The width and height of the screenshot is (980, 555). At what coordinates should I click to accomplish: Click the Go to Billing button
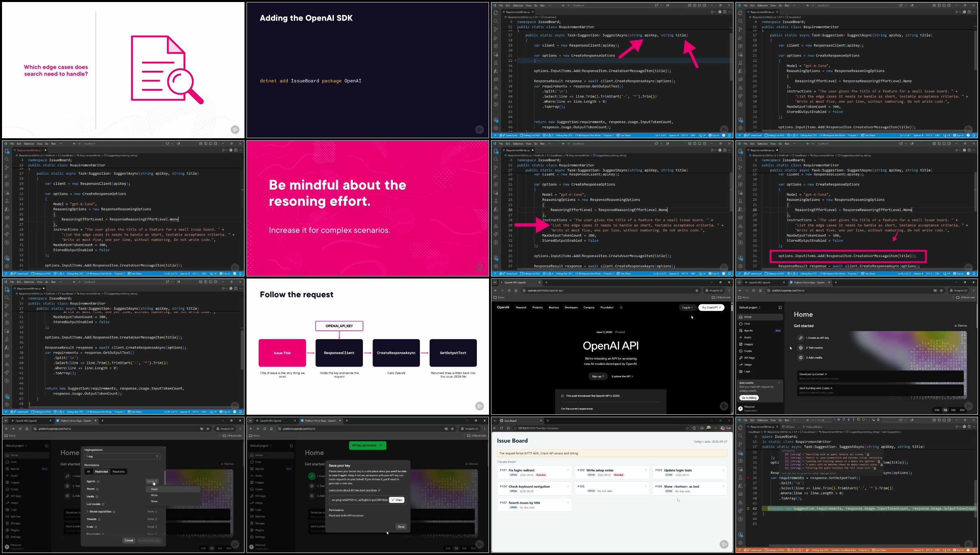pyautogui.click(x=749, y=398)
